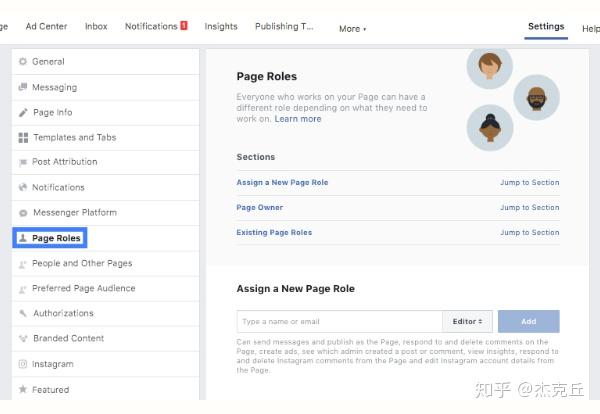Click the Post Attribution flag icon

tap(23, 162)
